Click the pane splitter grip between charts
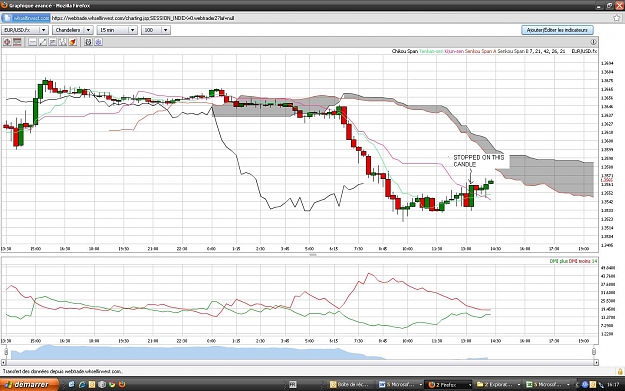This screenshot has height=391, width=625. (313, 255)
